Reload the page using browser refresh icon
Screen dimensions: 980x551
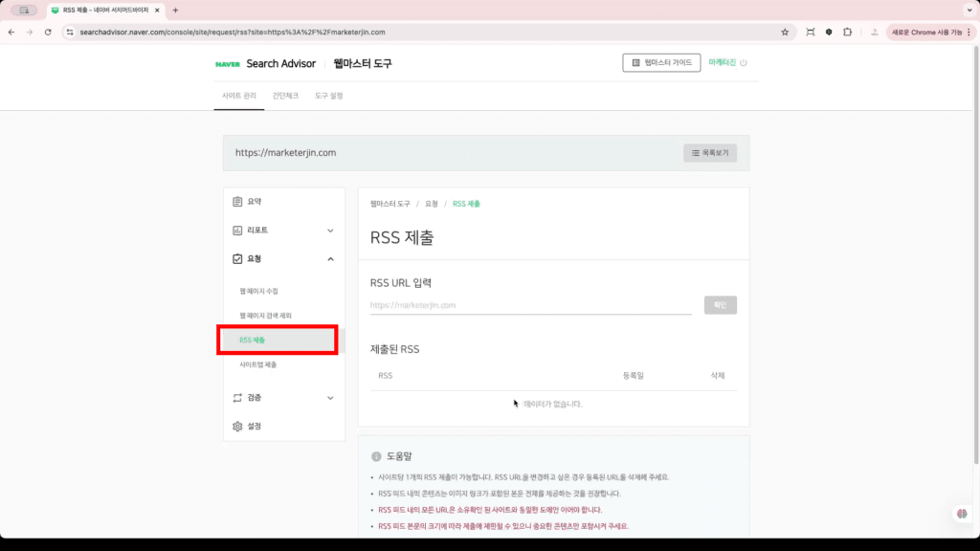point(48,32)
